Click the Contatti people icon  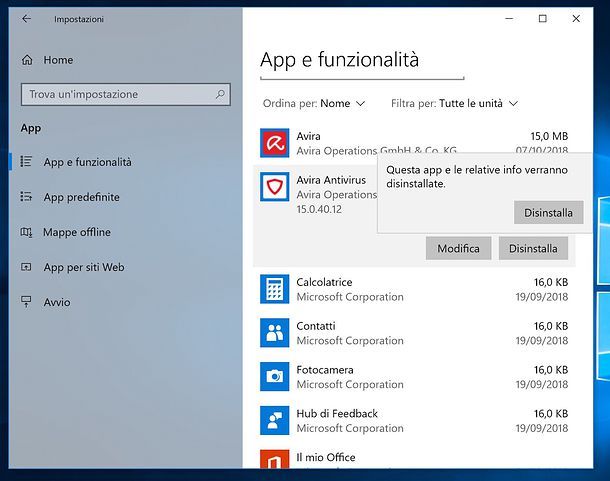[275, 333]
